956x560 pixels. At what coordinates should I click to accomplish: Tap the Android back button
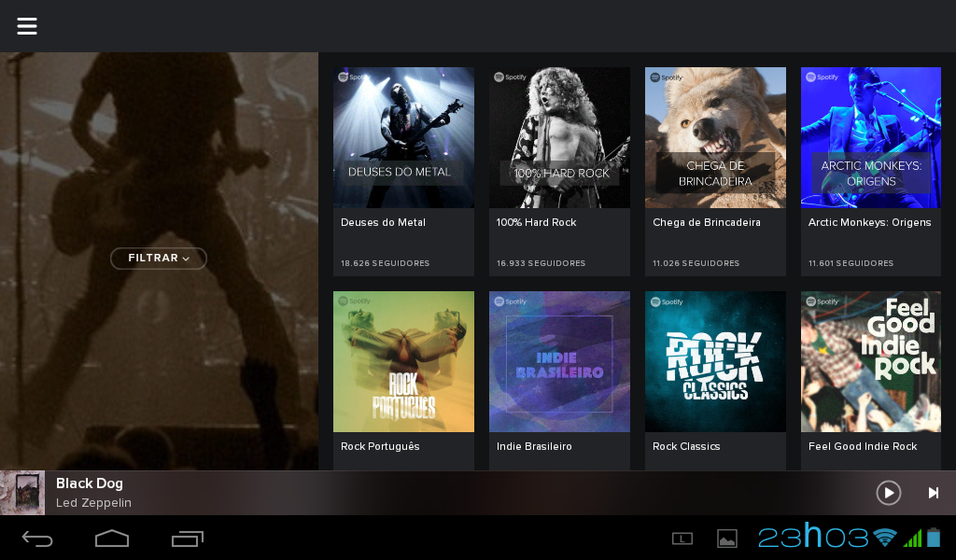coord(37,539)
